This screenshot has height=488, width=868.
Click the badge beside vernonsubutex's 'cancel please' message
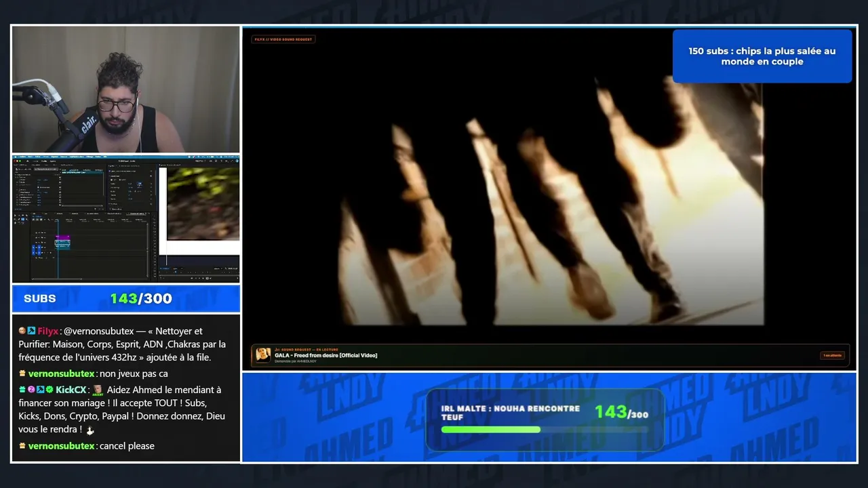[22, 446]
